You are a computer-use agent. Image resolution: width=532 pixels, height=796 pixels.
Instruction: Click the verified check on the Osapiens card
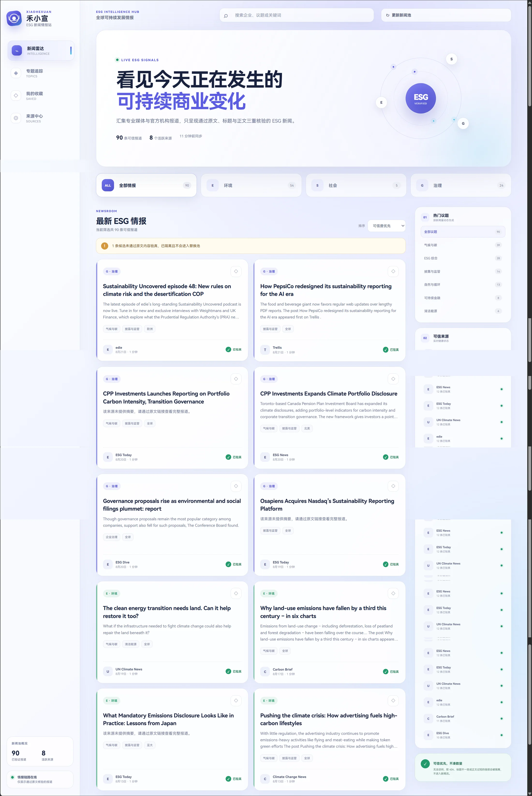(x=385, y=564)
